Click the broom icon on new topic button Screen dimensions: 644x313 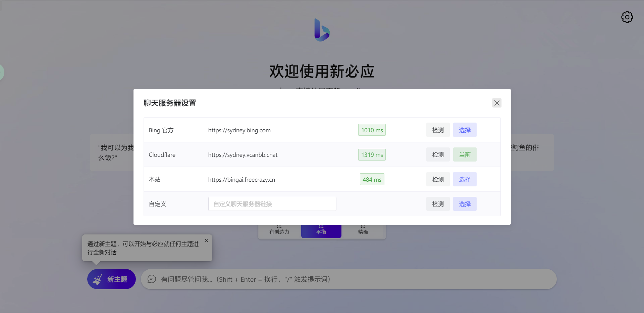coord(98,279)
